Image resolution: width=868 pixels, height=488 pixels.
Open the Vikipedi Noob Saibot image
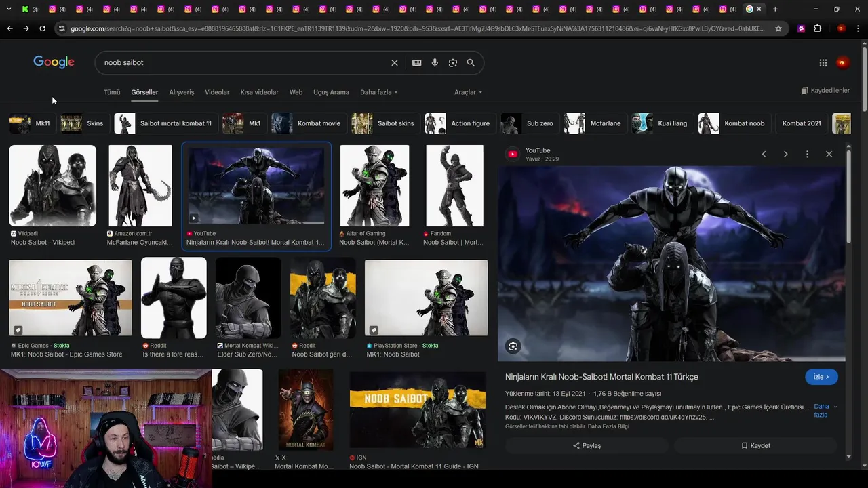(x=52, y=186)
